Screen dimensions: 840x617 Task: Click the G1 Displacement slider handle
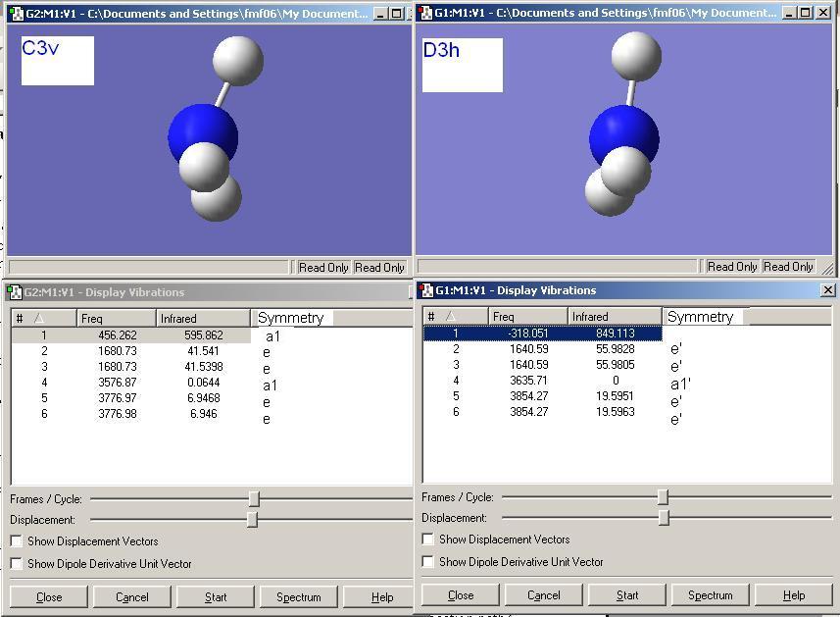(x=664, y=518)
